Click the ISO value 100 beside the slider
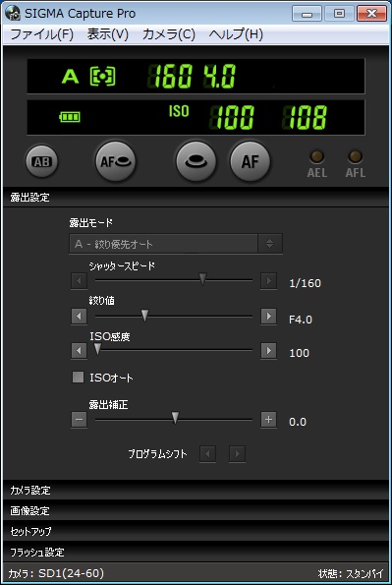Image resolution: width=392 pixels, height=585 pixels. pos(299,353)
